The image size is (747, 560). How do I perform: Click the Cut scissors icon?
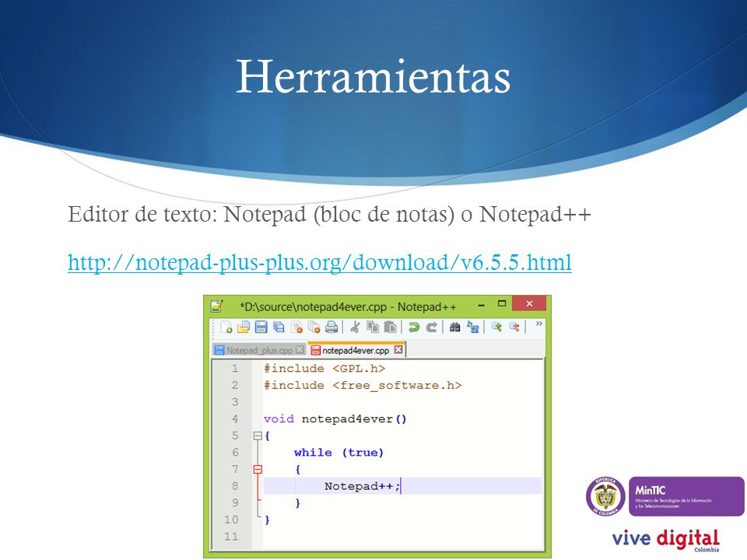tap(355, 327)
